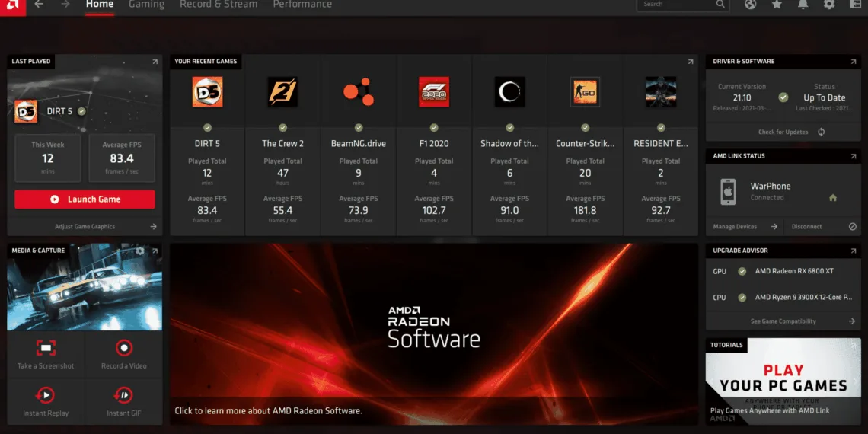868x434 pixels.
Task: Click the WarPhone device icon
Action: click(728, 192)
